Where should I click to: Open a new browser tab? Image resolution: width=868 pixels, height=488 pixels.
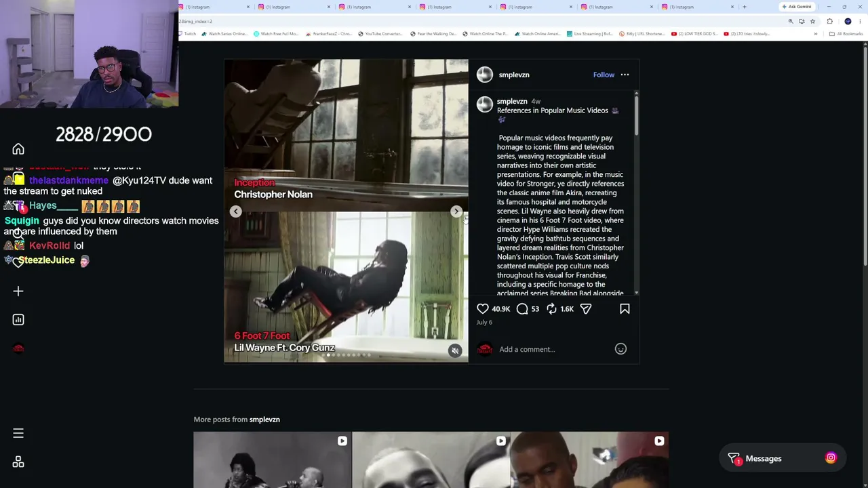point(745,7)
